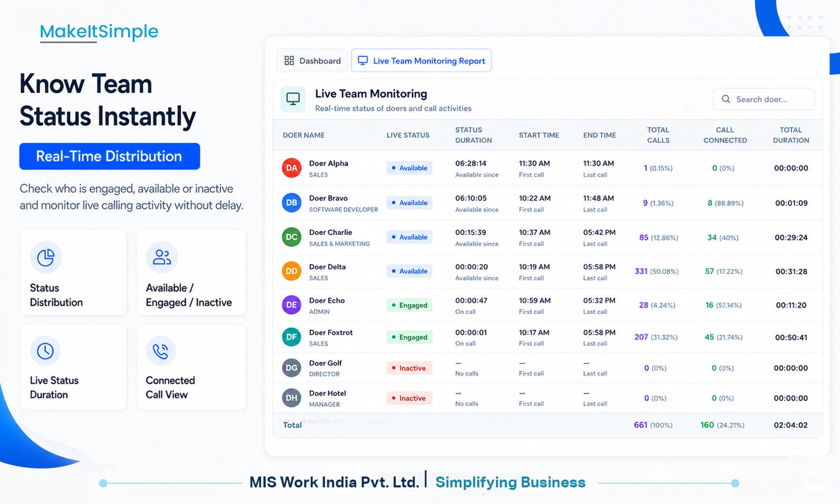The image size is (840, 504).
Task: Open the Available / Engaged / Inactive card
Action: tap(191, 272)
